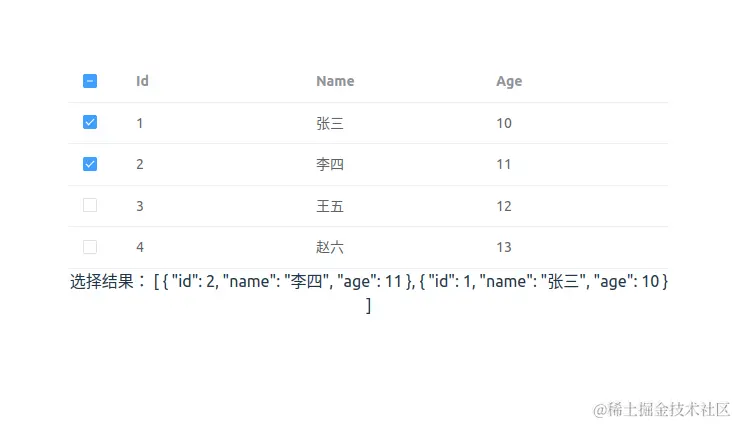The width and height of the screenshot is (736, 424).
Task: Click the Id cell of 王五's row
Action: click(140, 206)
